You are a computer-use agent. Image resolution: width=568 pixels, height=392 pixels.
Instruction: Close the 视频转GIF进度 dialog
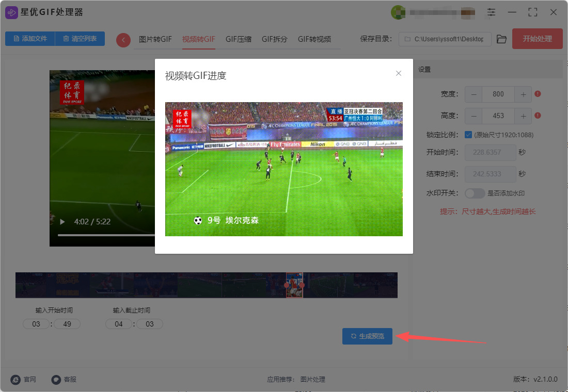click(399, 73)
